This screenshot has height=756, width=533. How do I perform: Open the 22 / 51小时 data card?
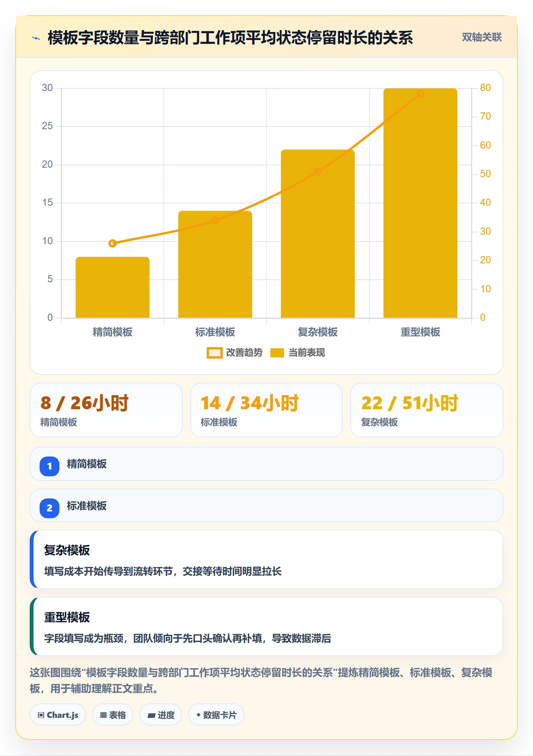tap(427, 410)
